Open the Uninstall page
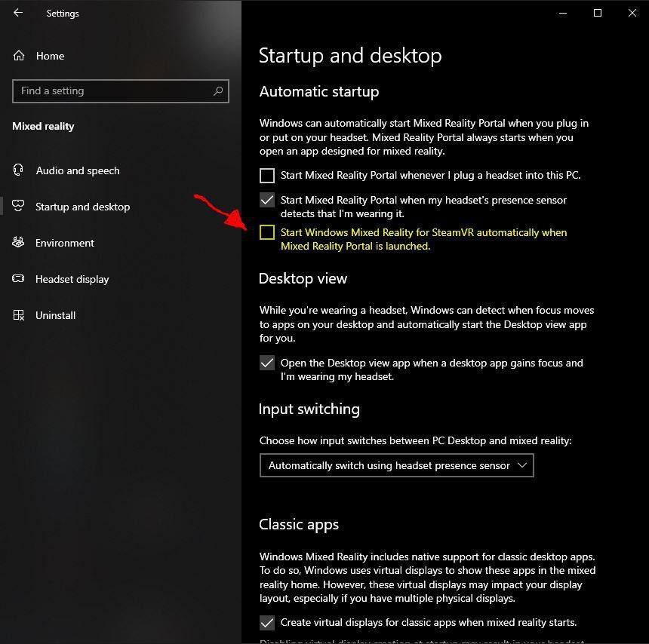 click(55, 315)
